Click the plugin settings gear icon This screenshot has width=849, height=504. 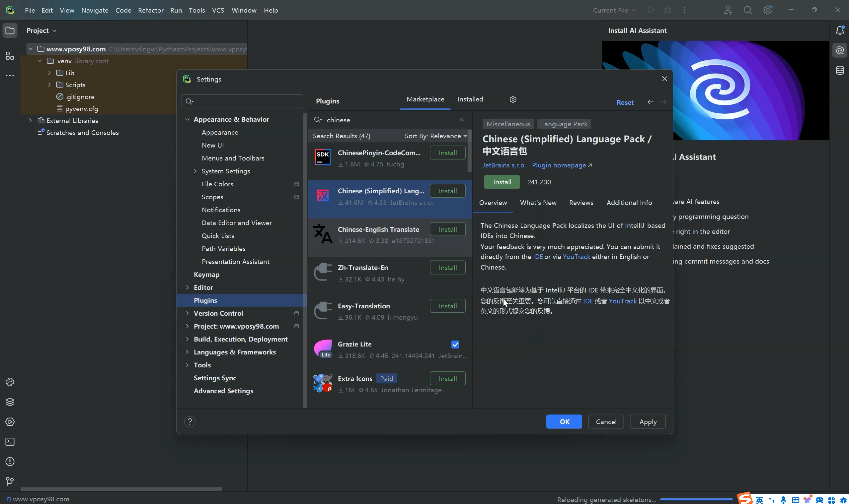pos(513,99)
